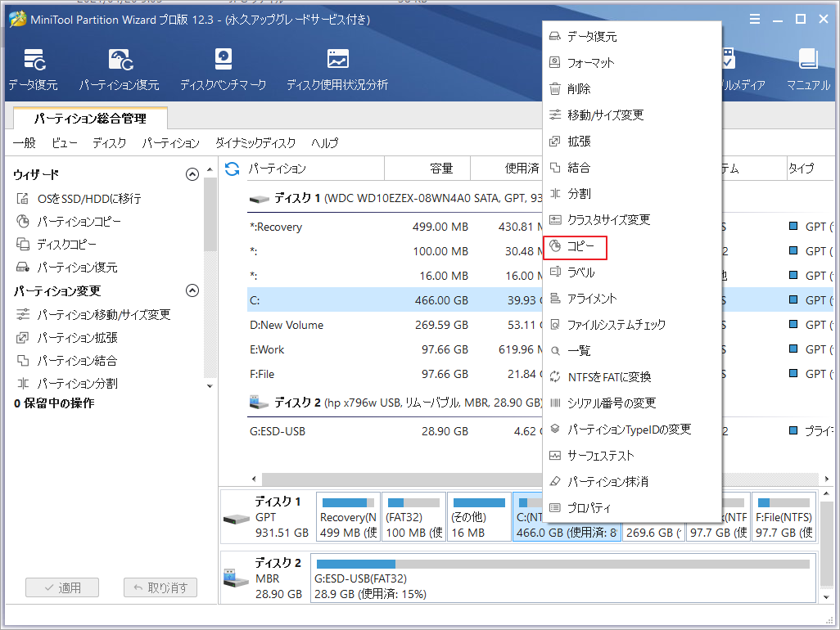Select シリアル番号の変更 menu entry
The width and height of the screenshot is (840, 630).
click(632, 403)
